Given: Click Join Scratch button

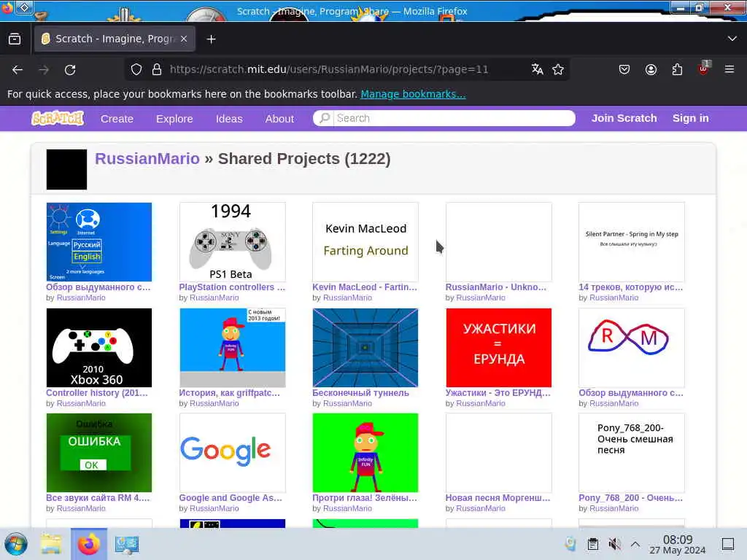Looking at the screenshot, I should pyautogui.click(x=624, y=118).
